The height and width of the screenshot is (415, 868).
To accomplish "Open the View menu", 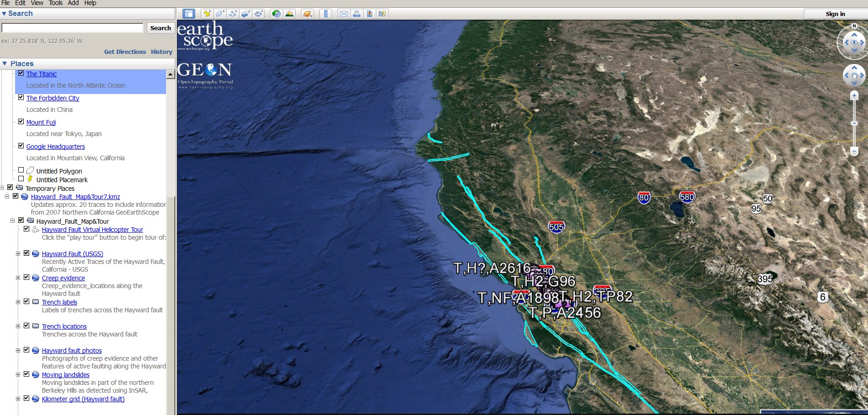I will tap(37, 3).
